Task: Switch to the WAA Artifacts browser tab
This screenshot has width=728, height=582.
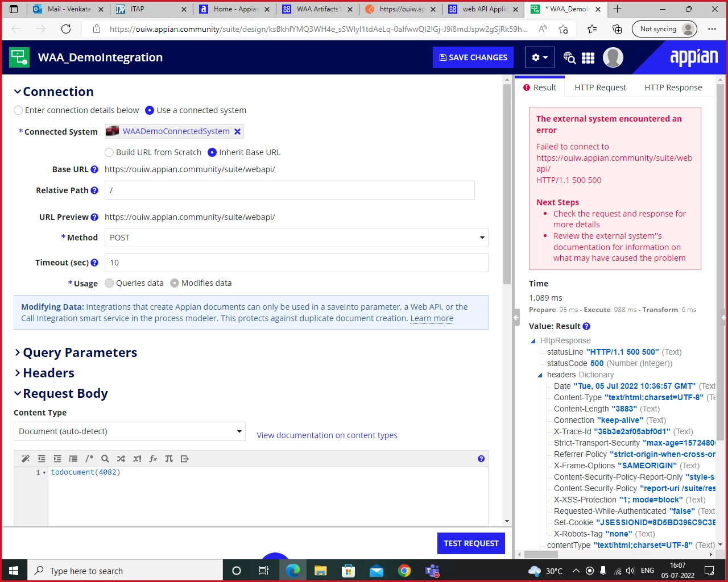Action: [318, 9]
